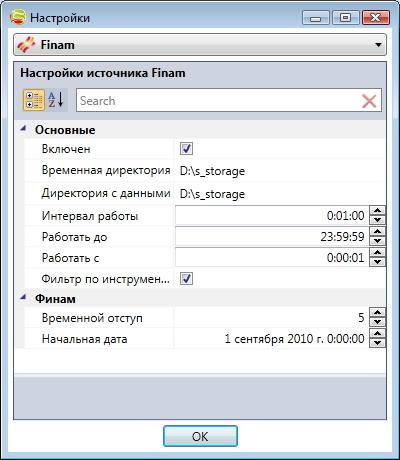Toggle the Включен checkbox
This screenshot has height=460, width=400.
point(186,149)
